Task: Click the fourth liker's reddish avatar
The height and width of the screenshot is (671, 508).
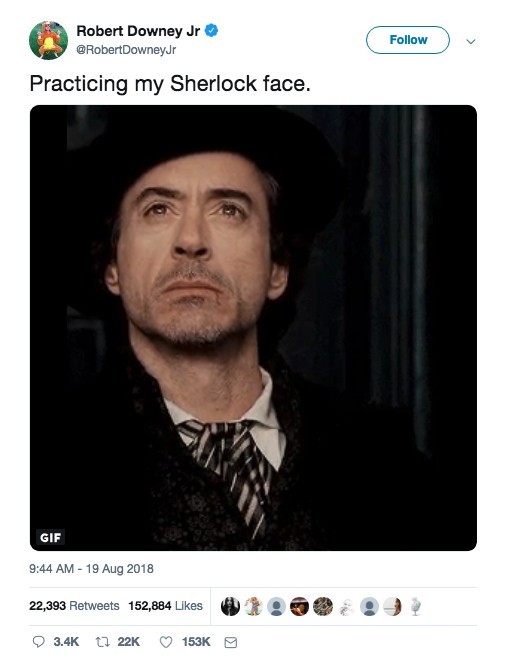Action: 300,606
